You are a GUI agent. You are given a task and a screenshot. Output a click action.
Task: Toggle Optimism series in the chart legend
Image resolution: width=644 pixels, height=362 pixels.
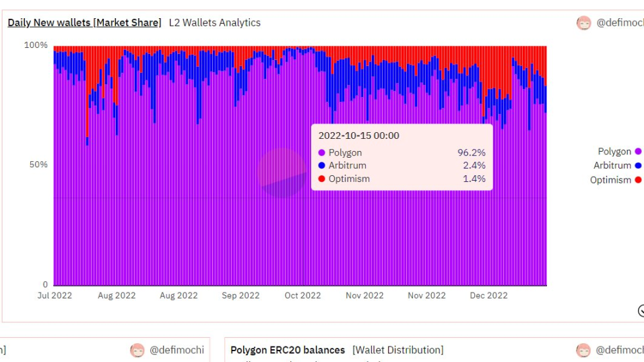610,180
